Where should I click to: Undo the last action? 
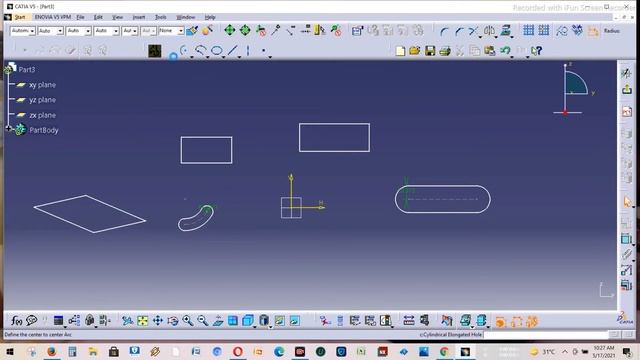coord(505,51)
